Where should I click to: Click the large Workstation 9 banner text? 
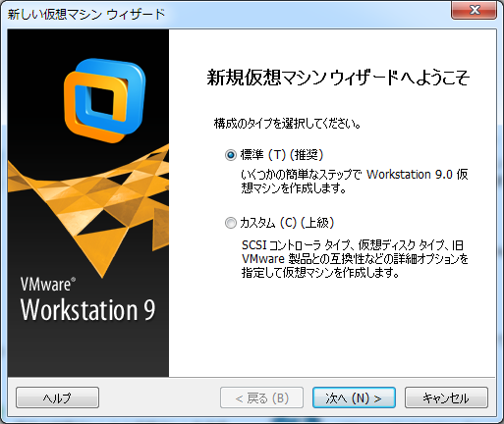(x=87, y=309)
